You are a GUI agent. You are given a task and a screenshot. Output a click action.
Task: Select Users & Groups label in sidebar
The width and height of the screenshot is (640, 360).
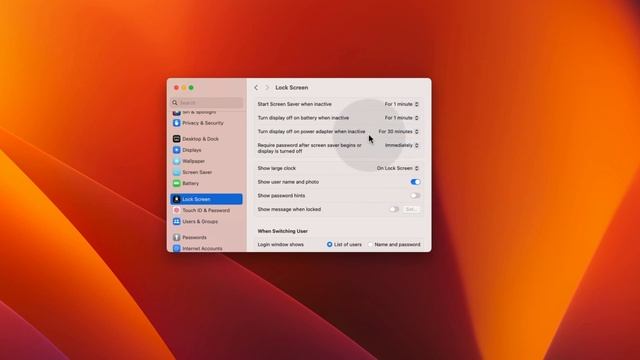click(x=200, y=221)
